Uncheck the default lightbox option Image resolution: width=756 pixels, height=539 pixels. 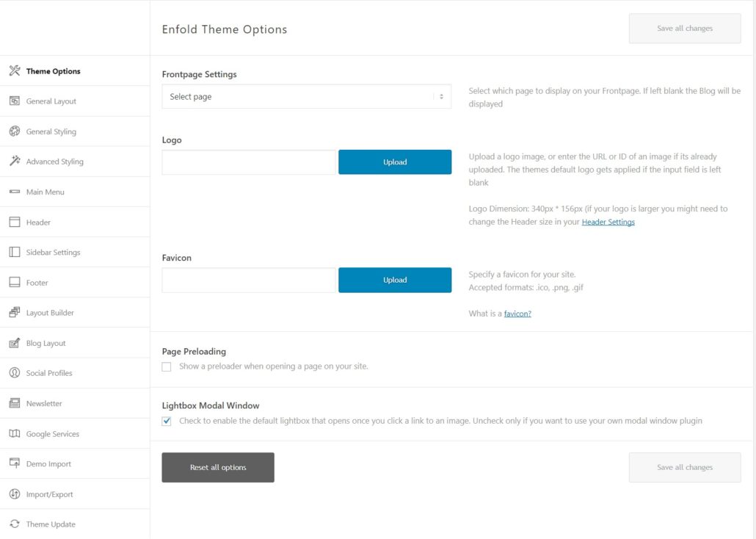tap(167, 420)
